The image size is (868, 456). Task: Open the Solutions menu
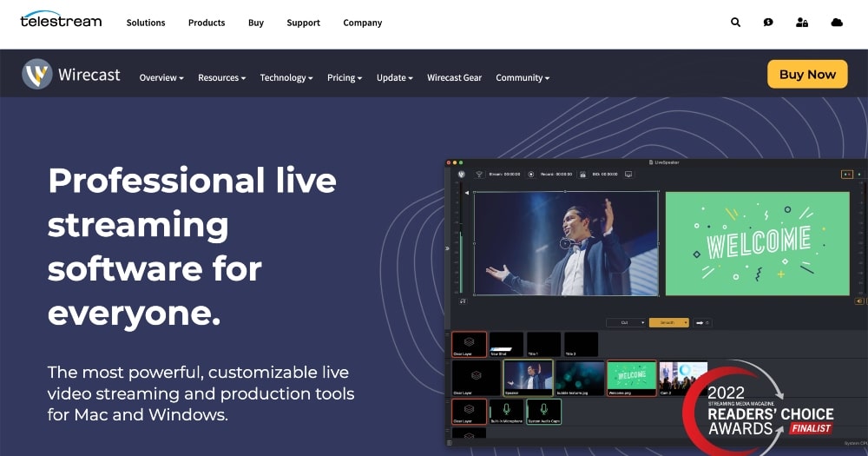click(146, 23)
